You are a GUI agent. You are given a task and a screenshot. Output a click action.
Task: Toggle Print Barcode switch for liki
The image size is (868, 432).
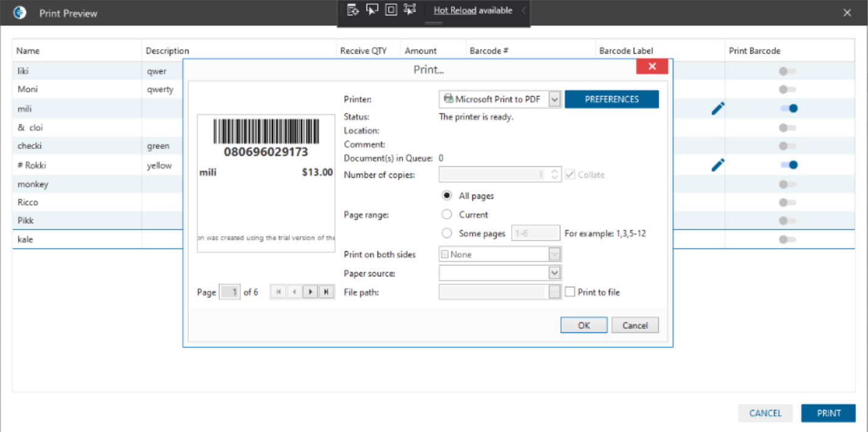[x=787, y=71]
